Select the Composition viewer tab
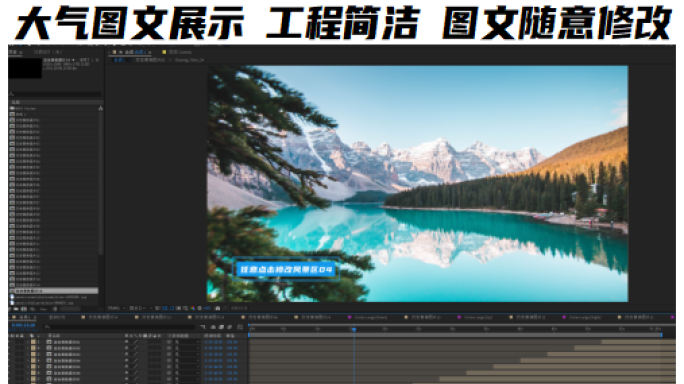The width and height of the screenshot is (684, 384). coord(130,52)
